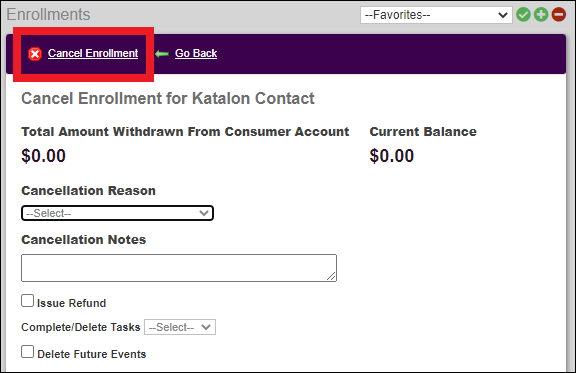Click the green plus add favorite icon

click(541, 15)
